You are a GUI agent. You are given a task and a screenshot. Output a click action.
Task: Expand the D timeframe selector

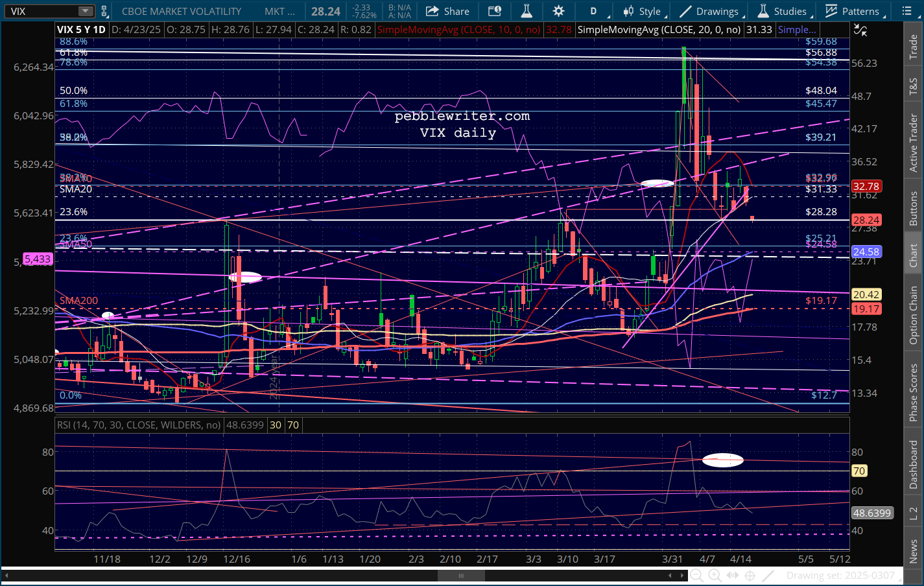point(593,11)
